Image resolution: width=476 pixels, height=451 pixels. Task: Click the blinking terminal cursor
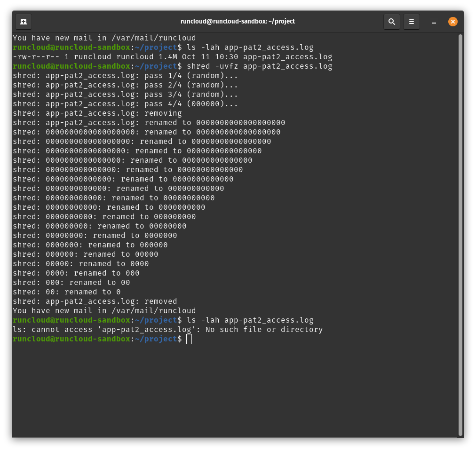[190, 339]
